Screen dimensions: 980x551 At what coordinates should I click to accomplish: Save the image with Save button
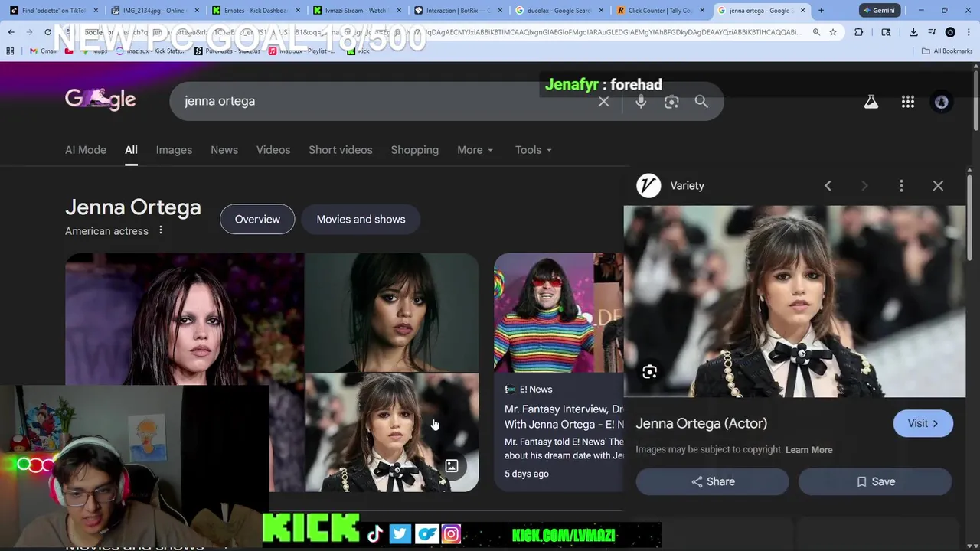[x=875, y=481]
